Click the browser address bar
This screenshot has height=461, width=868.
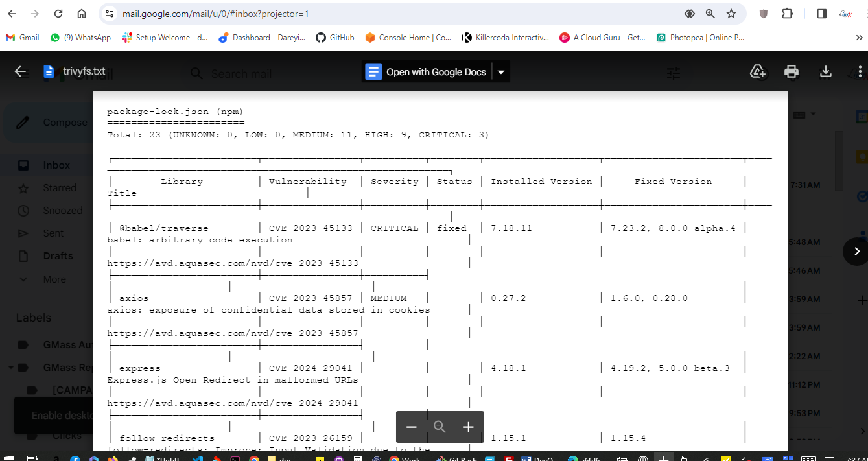[x=389, y=14]
